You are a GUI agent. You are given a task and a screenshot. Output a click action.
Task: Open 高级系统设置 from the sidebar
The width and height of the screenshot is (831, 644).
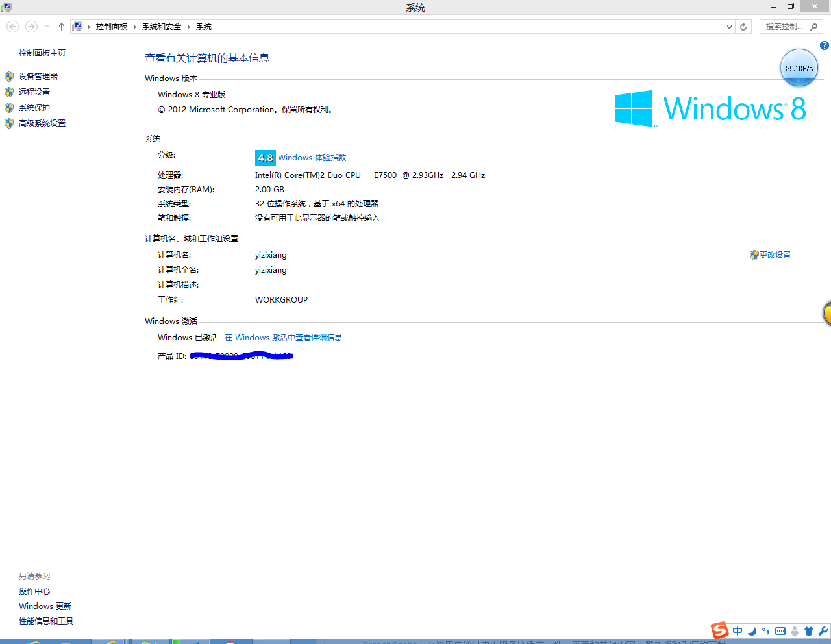pyautogui.click(x=42, y=123)
